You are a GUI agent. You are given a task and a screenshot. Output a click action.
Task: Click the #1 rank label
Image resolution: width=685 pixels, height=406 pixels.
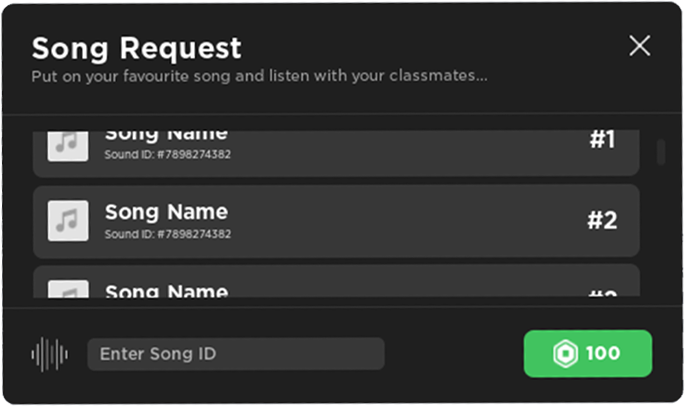(601, 140)
